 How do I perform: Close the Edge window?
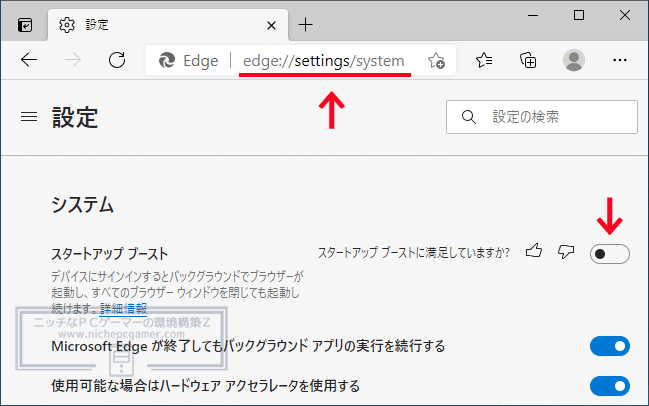click(625, 16)
